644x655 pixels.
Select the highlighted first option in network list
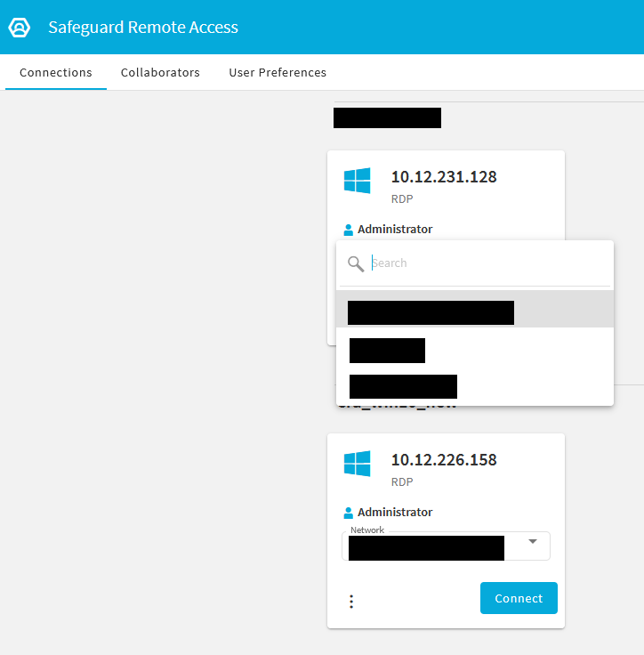pos(475,309)
